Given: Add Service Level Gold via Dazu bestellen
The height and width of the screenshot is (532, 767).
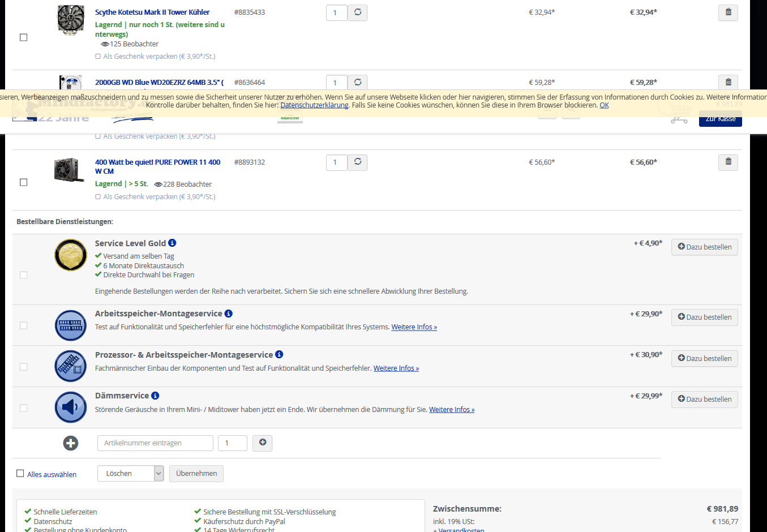Looking at the screenshot, I should pyautogui.click(x=705, y=247).
